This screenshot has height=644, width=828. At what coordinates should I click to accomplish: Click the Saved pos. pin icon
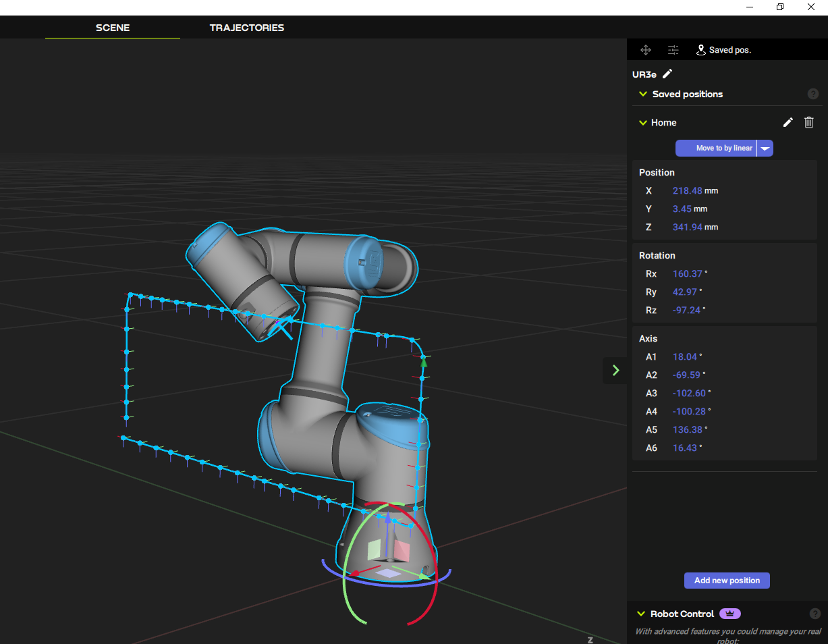[700, 49]
